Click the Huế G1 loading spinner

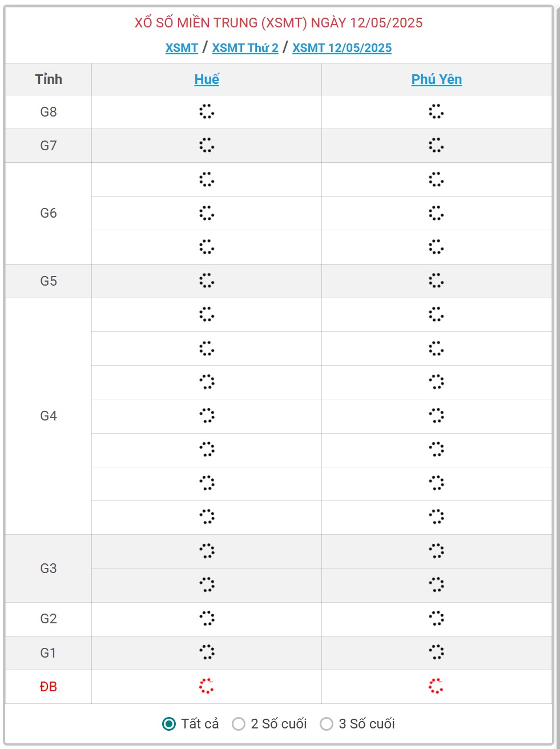[207, 652]
